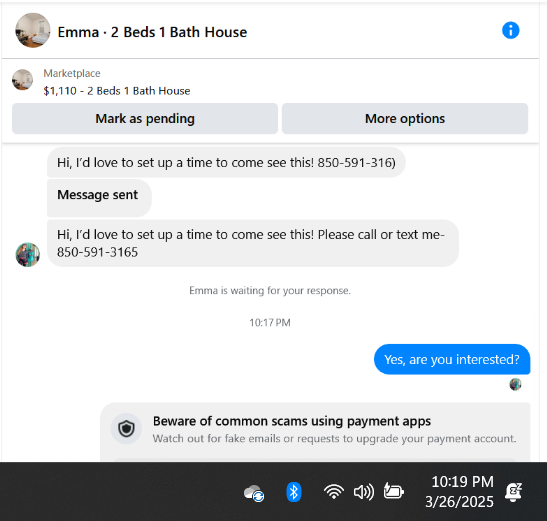
Task: Open notifications with the bell snooze icon
Action: point(514,492)
